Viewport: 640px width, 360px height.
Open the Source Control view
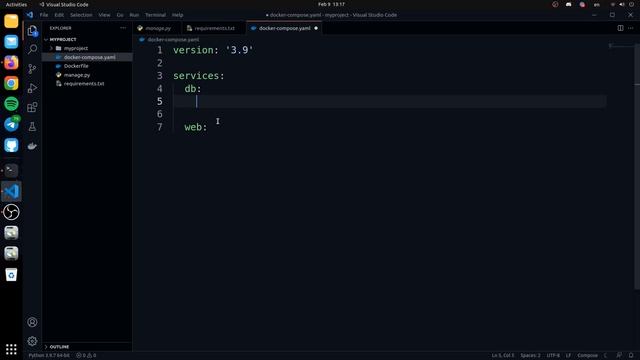click(32, 69)
